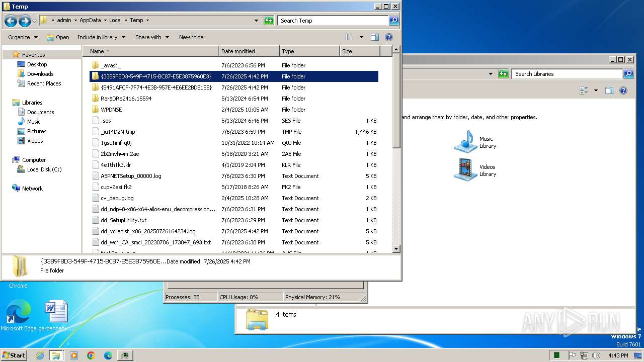Viewport: 644px width, 362px height.
Task: Toggle preview pane in Libraries window
Action: click(x=609, y=90)
